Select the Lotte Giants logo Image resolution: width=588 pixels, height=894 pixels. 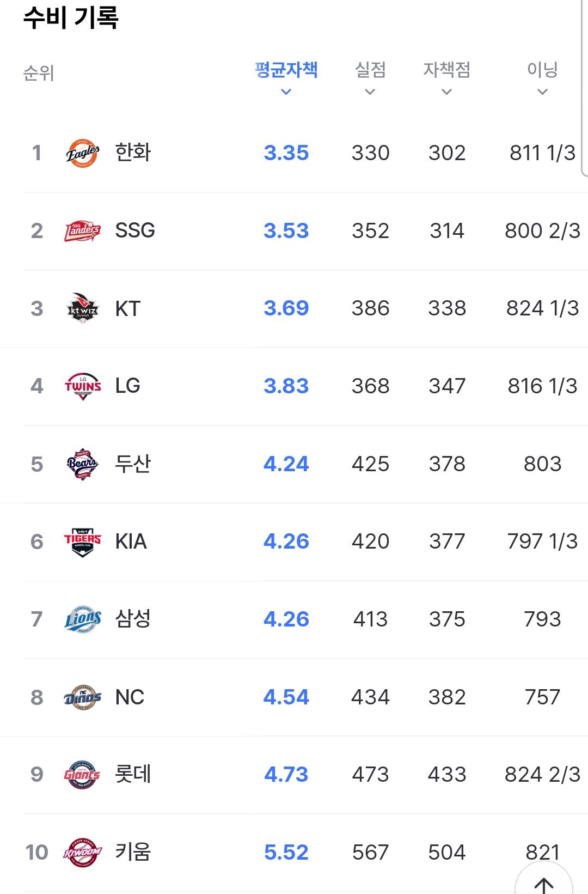[83, 775]
